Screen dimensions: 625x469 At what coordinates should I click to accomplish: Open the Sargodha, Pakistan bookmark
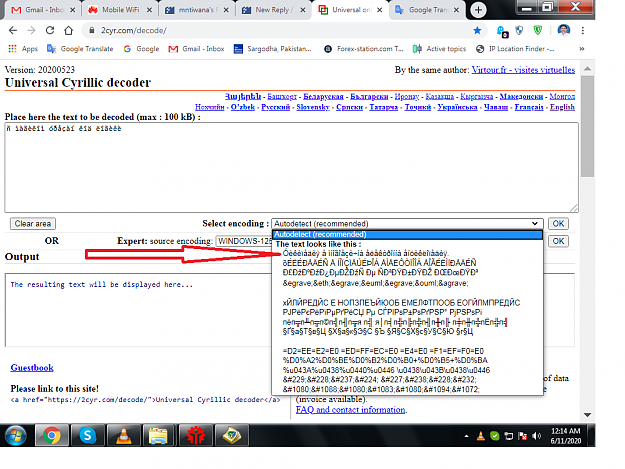point(273,49)
